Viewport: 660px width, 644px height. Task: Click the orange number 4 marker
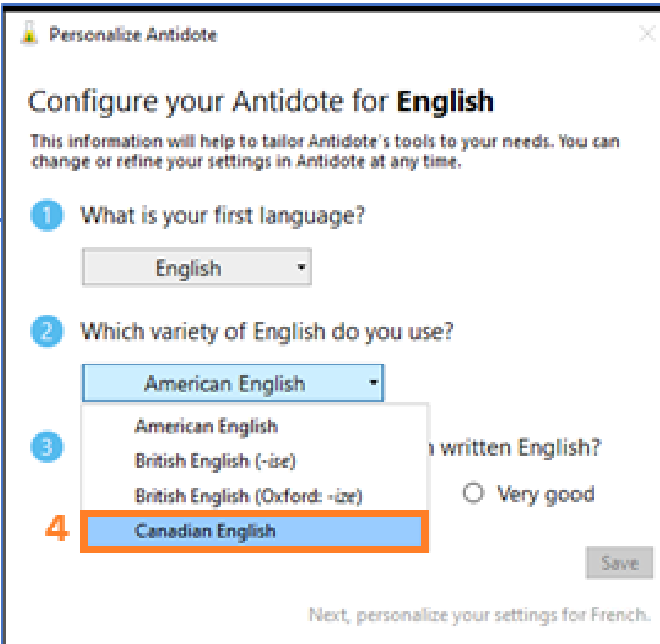[x=57, y=529]
